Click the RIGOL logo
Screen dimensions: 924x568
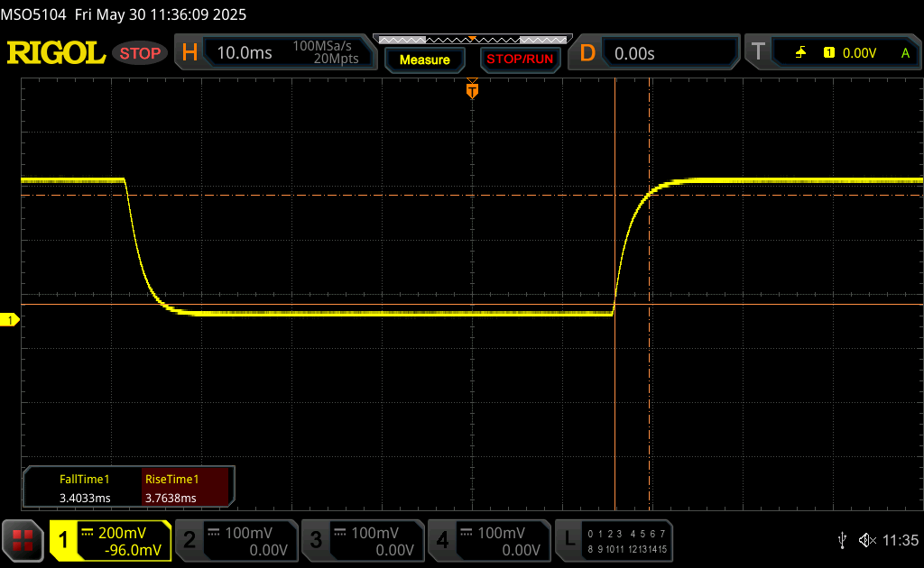pos(56,53)
